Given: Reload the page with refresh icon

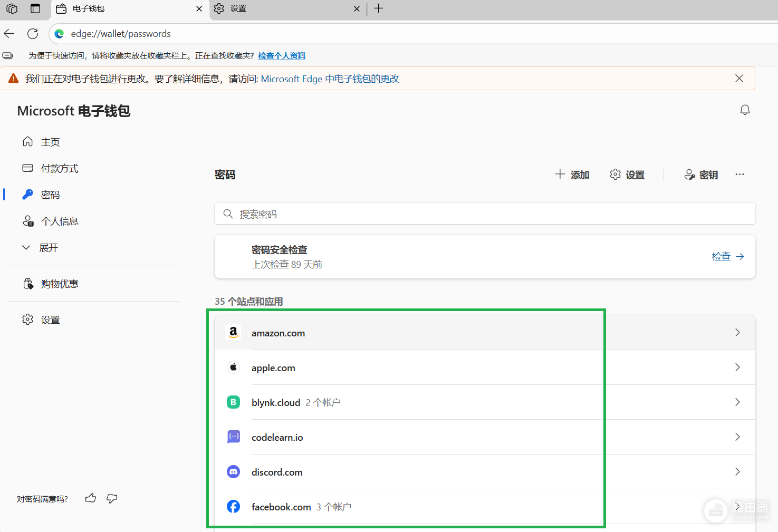Looking at the screenshot, I should pyautogui.click(x=33, y=34).
